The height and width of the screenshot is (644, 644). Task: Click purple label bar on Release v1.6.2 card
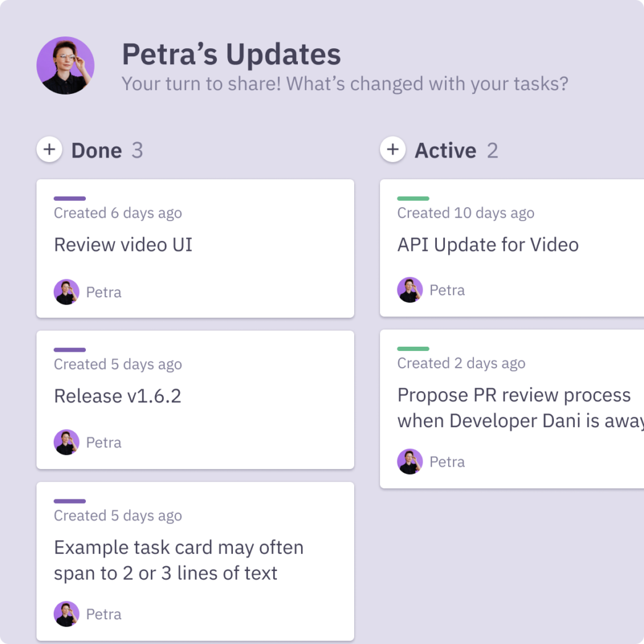tap(70, 350)
